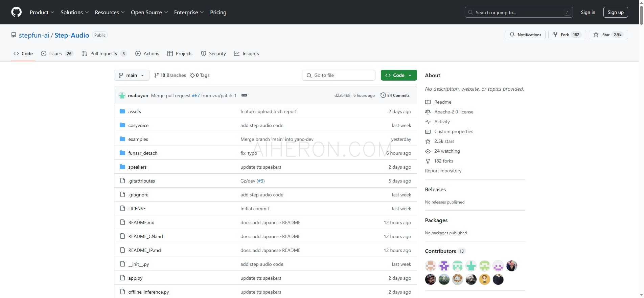Open the README.md file
This screenshot has width=644, height=298.
click(x=141, y=222)
